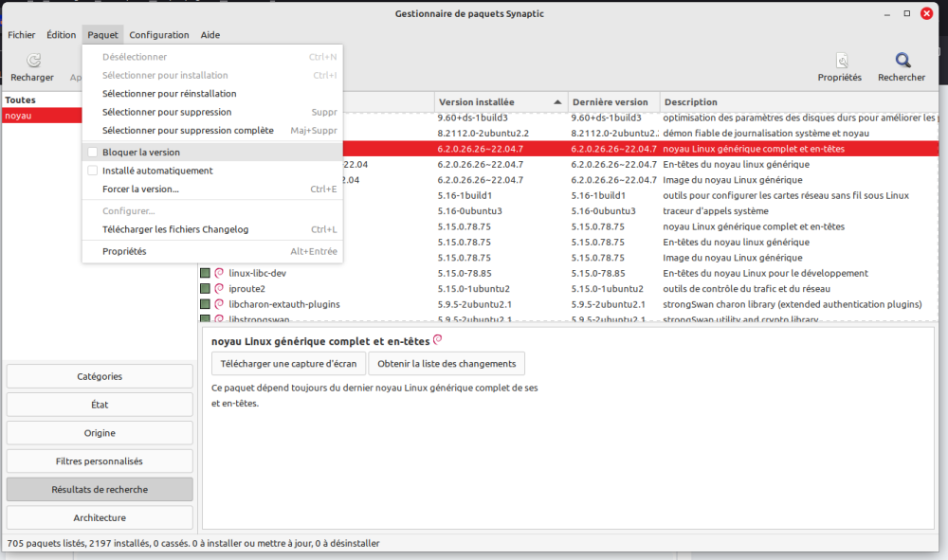The width and height of the screenshot is (948, 560).
Task: Click the badge icon next to the detail panel title
Action: tap(437, 339)
